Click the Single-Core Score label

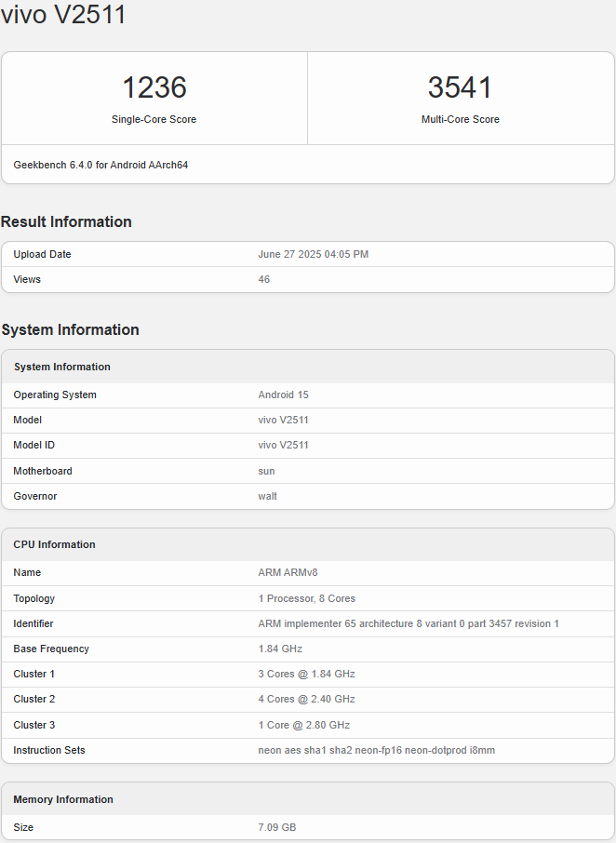pyautogui.click(x=154, y=119)
